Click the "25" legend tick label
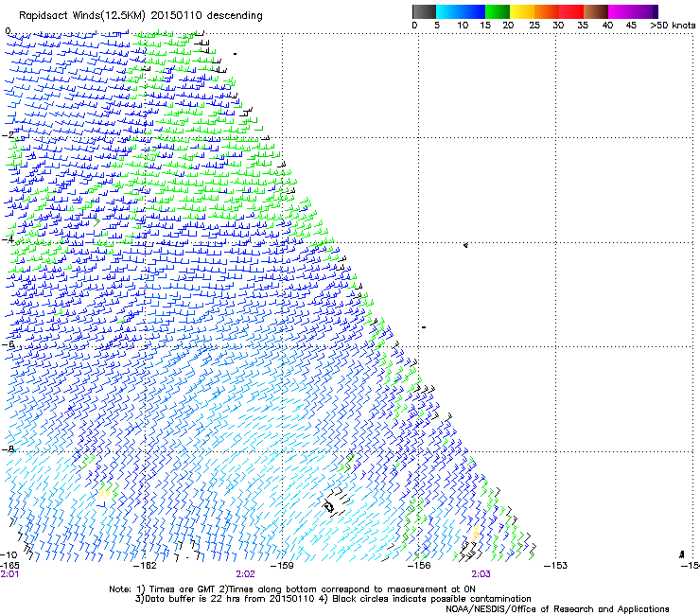 (534, 26)
